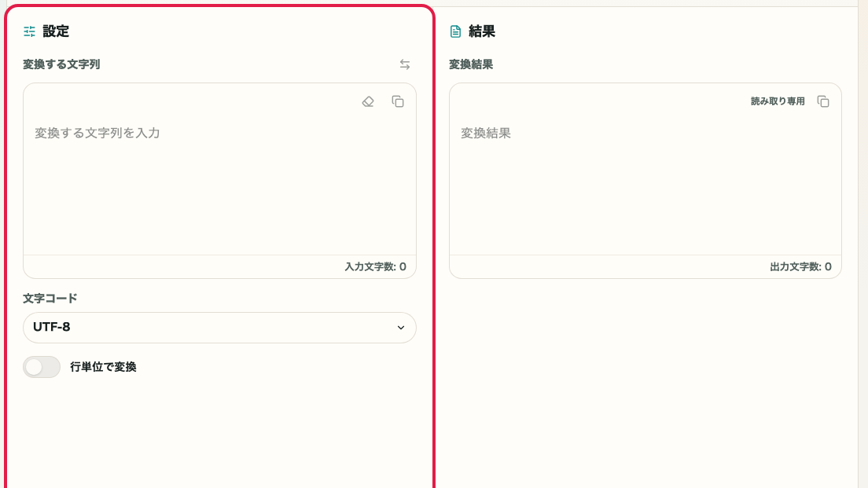
Task: Click the 行単位で変換 label text
Action: point(103,367)
